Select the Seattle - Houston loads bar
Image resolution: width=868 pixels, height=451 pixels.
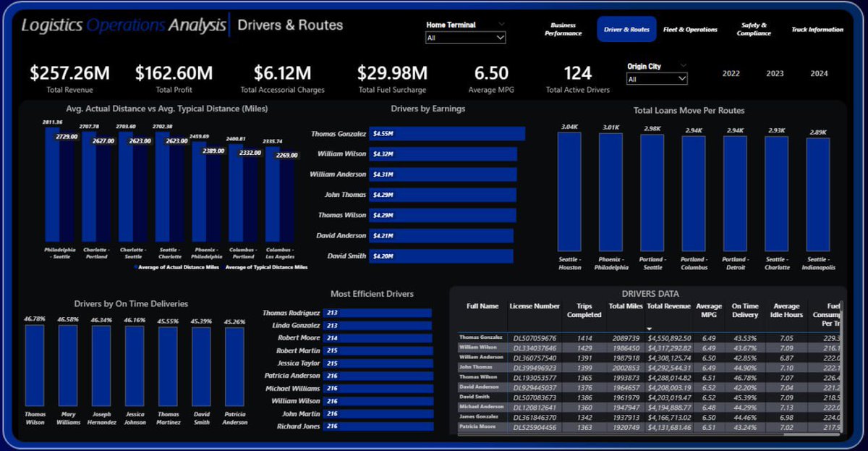pos(569,191)
